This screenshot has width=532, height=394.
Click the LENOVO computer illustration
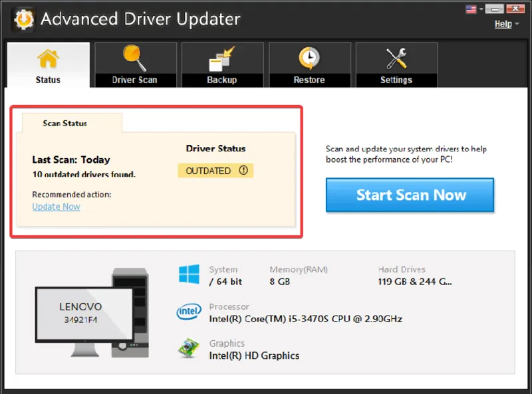click(92, 312)
